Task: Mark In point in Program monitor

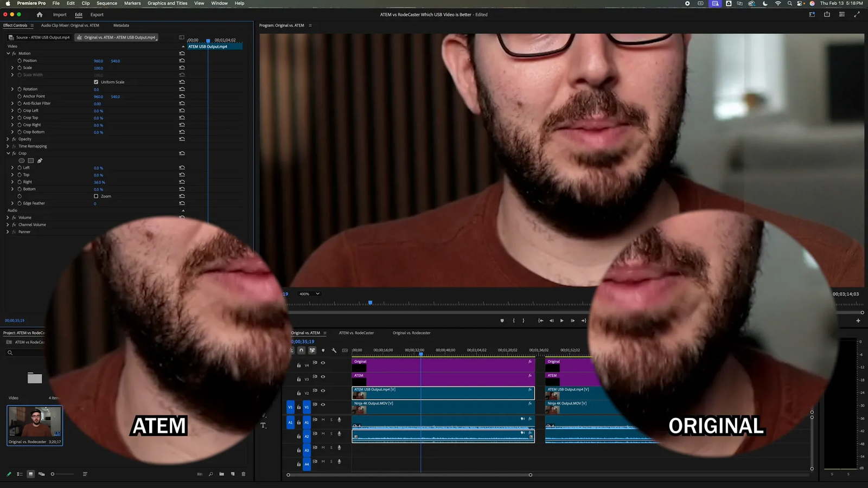Action: coord(514,320)
